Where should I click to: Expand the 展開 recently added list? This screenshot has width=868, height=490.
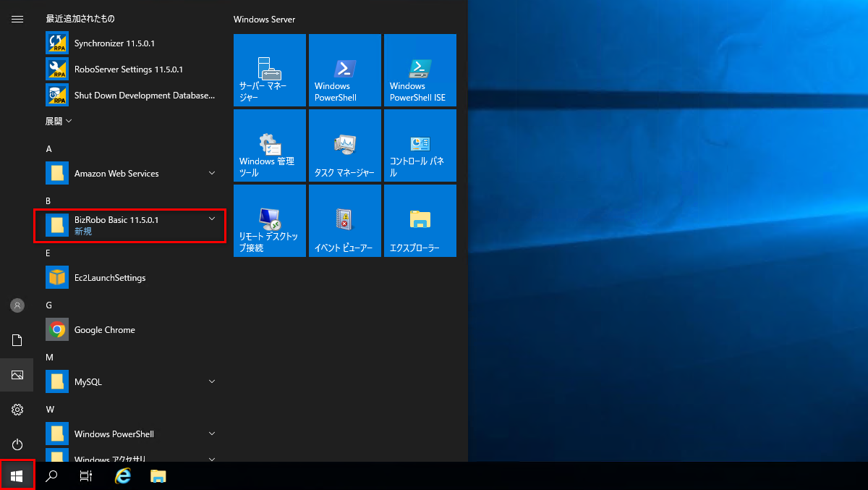(59, 122)
